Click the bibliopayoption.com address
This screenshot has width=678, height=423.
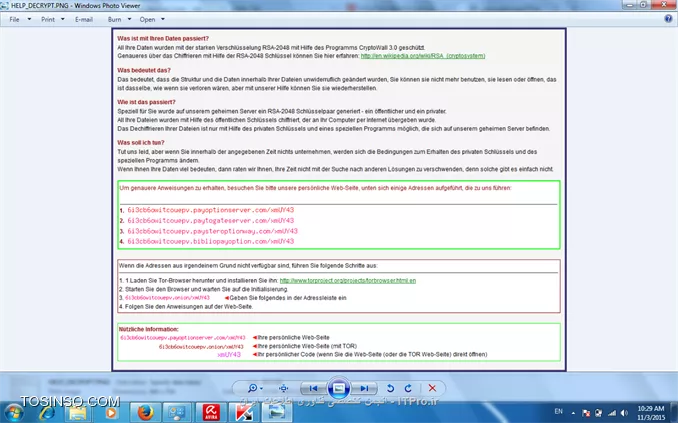[211, 241]
